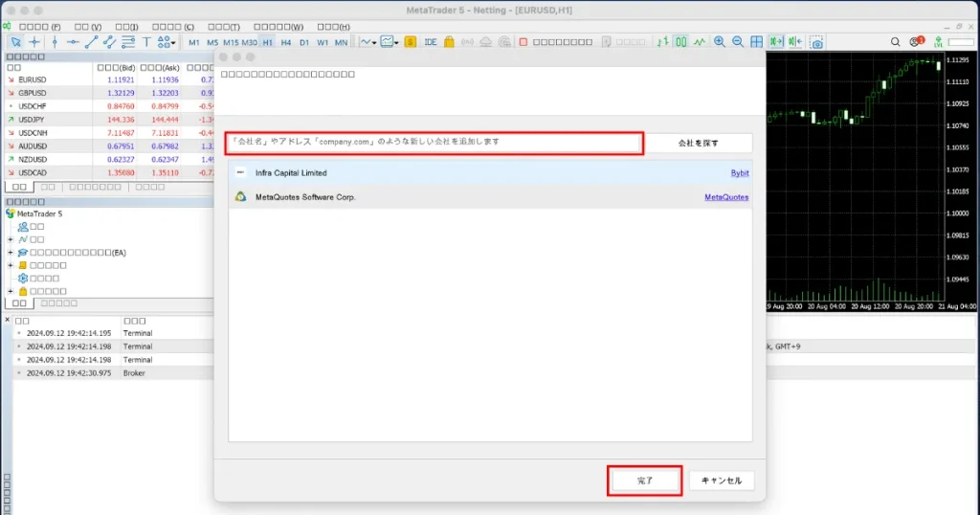This screenshot has width=980, height=515.
Task: Select the trendline drawing tool
Action: [x=91, y=42]
